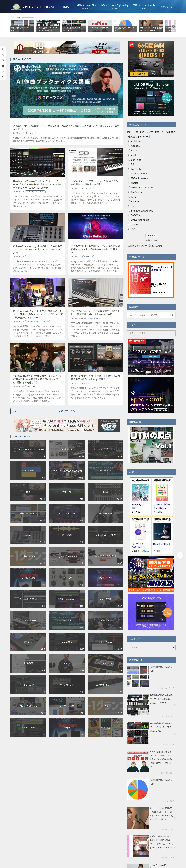Open the FL STUDIO category tile
186x868 pixels.
click(28, 685)
